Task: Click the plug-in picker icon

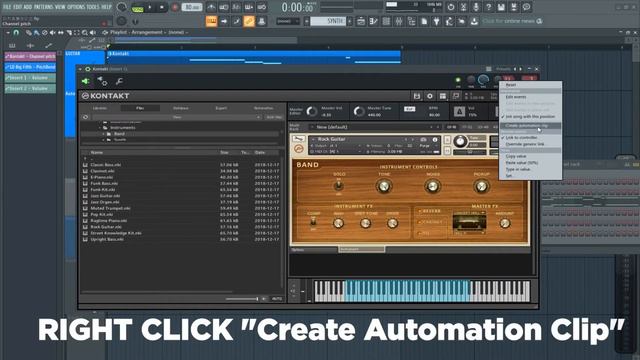Action: click(x=436, y=21)
